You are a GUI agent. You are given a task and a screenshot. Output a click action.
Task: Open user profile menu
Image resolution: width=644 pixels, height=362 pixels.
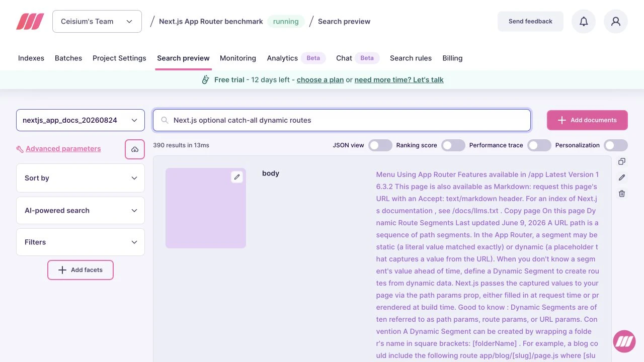(616, 22)
